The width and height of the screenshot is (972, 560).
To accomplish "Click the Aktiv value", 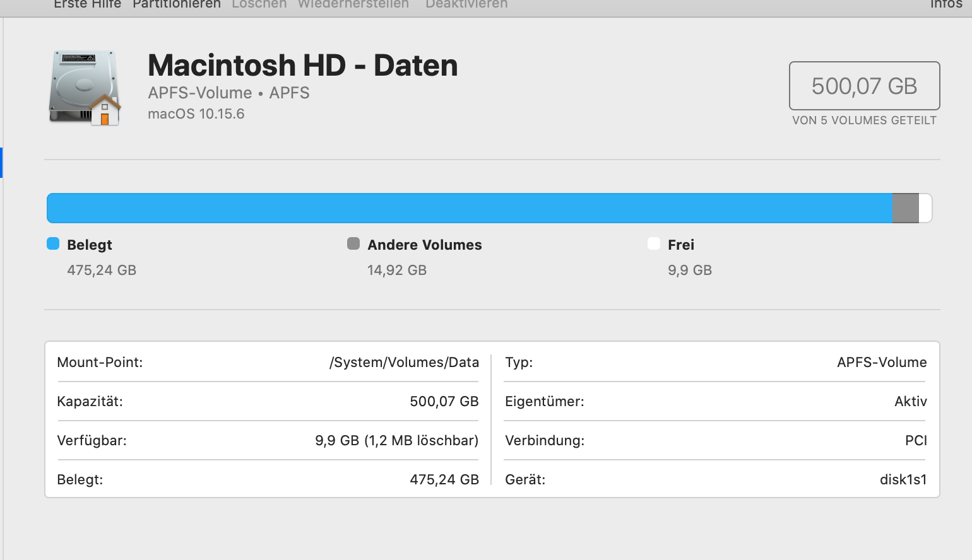I will 911,402.
